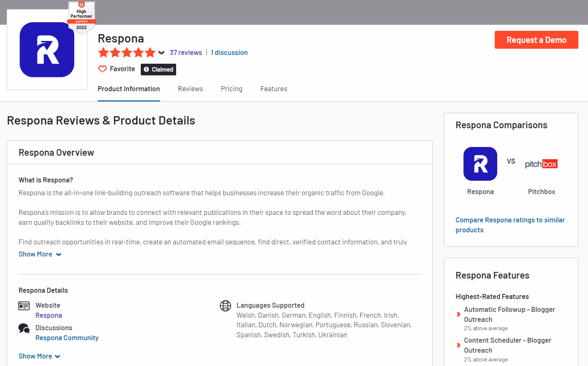This screenshot has width=588, height=366.
Task: Click the star rating next to 37 reviews
Action: tap(127, 53)
